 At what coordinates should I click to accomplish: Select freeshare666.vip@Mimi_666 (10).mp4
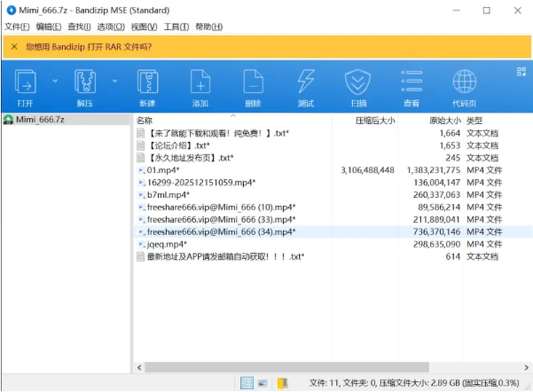coord(222,207)
